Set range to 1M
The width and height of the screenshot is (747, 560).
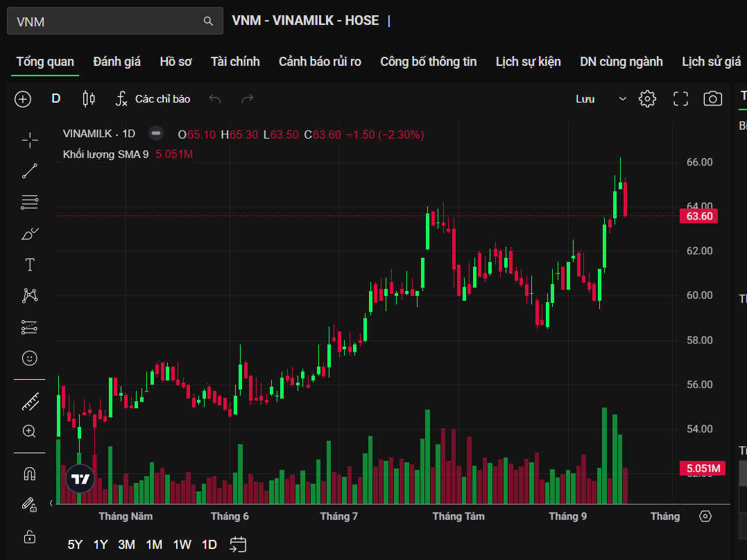155,545
